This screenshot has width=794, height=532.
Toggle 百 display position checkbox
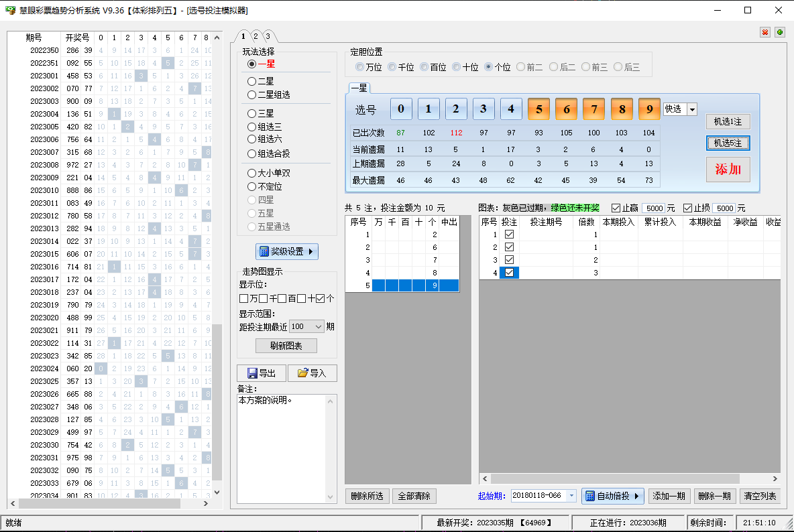(282, 299)
